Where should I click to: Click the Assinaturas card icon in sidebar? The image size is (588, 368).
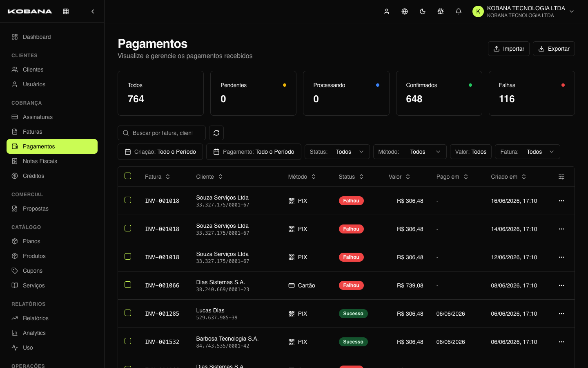click(x=15, y=117)
